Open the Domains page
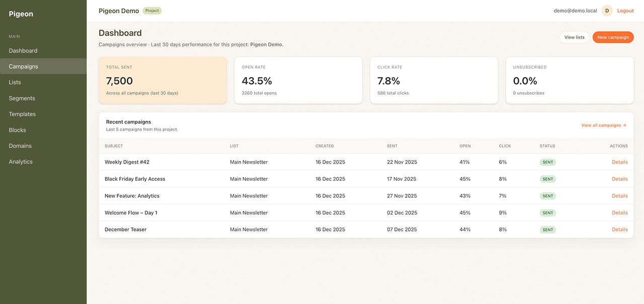644x304 pixels. [x=20, y=145]
